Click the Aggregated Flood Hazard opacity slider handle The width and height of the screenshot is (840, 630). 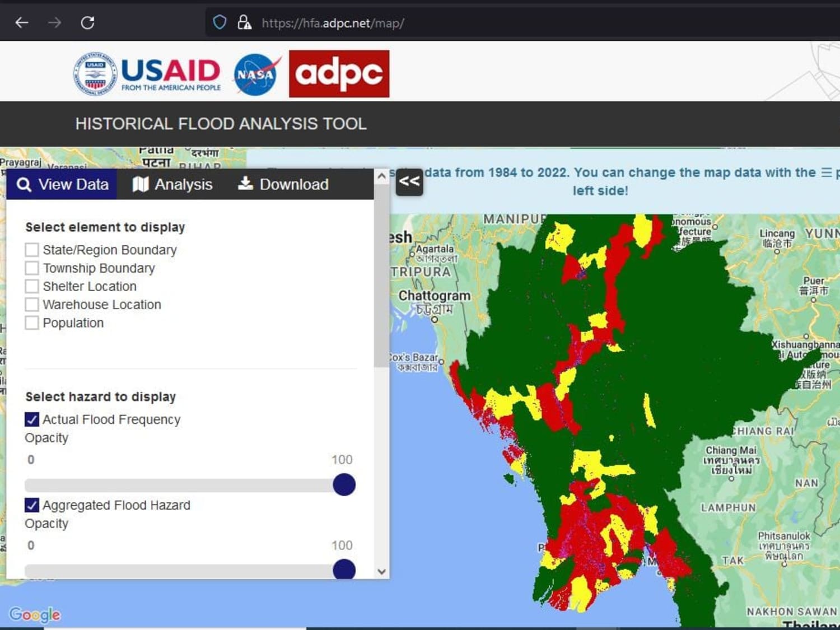(x=344, y=569)
